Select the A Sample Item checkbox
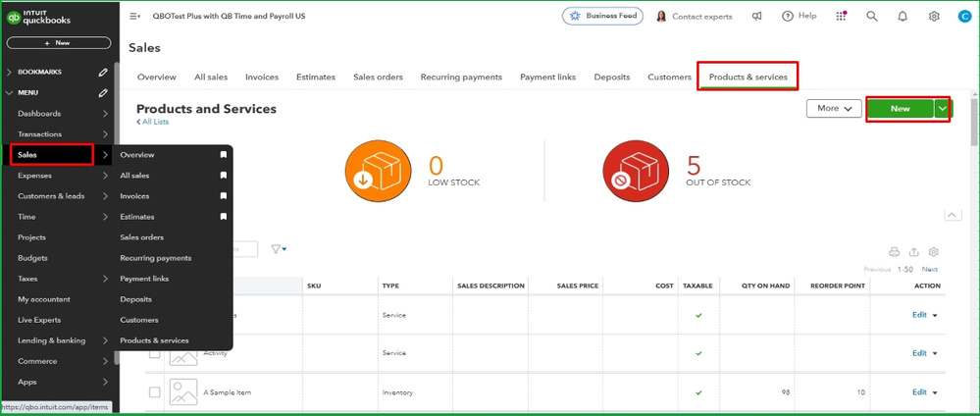Viewport: 980px width, 416px height. (x=154, y=392)
